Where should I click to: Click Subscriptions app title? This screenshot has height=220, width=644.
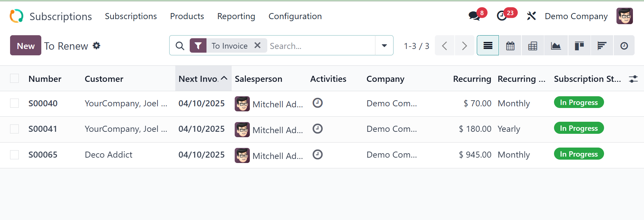(x=61, y=16)
